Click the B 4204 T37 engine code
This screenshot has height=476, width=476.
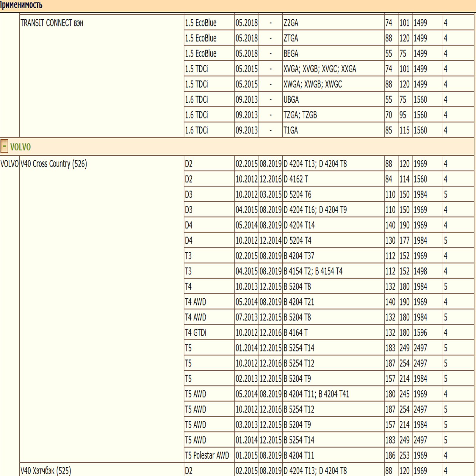299,256
